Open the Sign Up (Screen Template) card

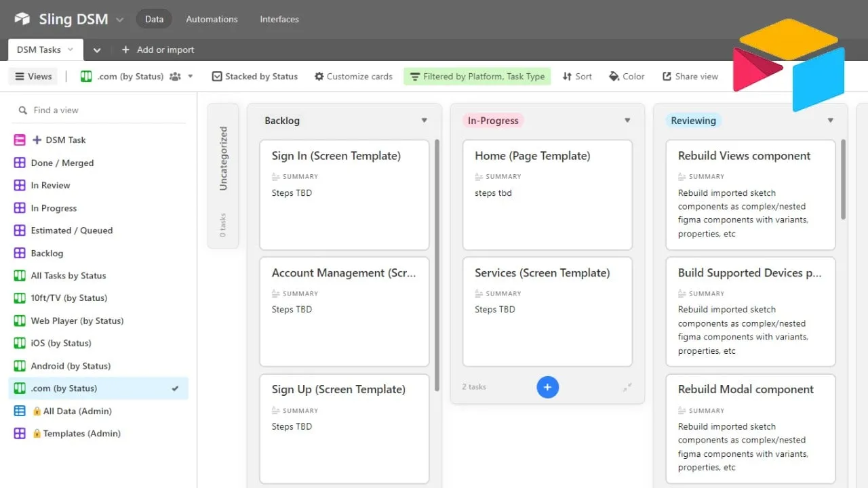coord(344,429)
